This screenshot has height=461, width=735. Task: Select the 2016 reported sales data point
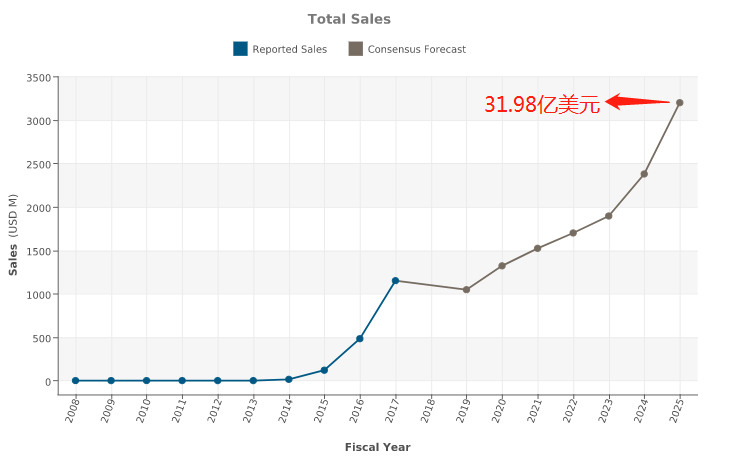pyautogui.click(x=360, y=339)
